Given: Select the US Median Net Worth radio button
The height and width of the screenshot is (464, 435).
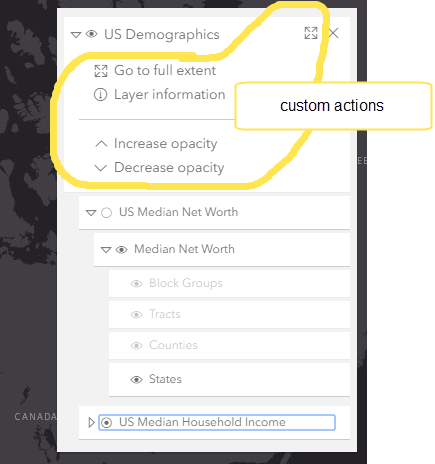Looking at the screenshot, I should click(106, 213).
